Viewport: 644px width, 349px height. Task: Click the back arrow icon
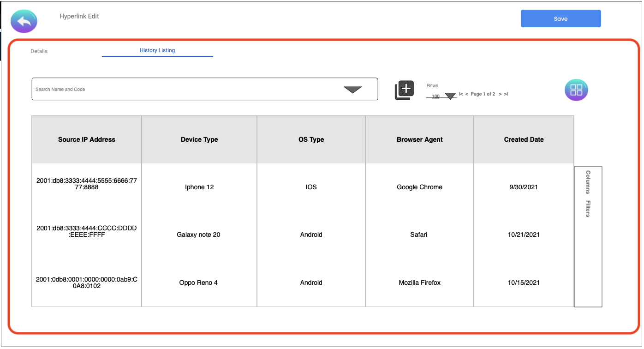24,21
